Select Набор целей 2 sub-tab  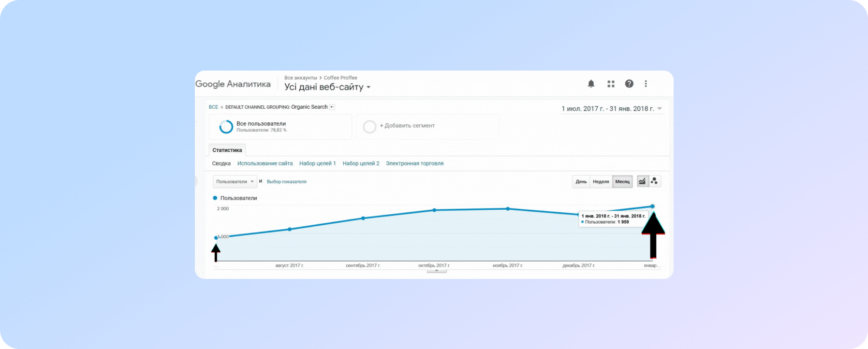click(361, 163)
